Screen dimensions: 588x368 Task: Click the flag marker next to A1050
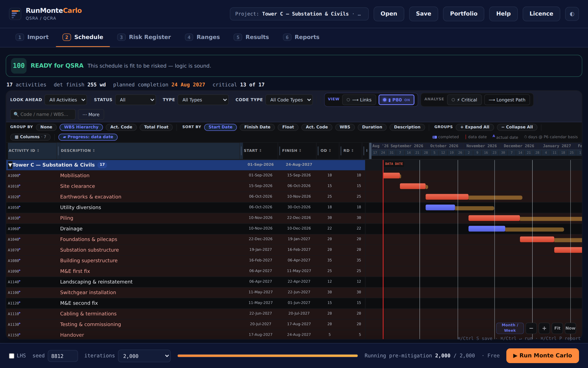[x=20, y=206]
